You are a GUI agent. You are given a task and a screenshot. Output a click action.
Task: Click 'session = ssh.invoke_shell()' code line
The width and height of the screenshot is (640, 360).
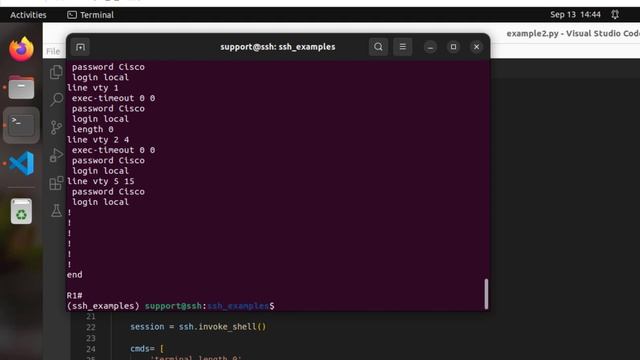tap(198, 327)
